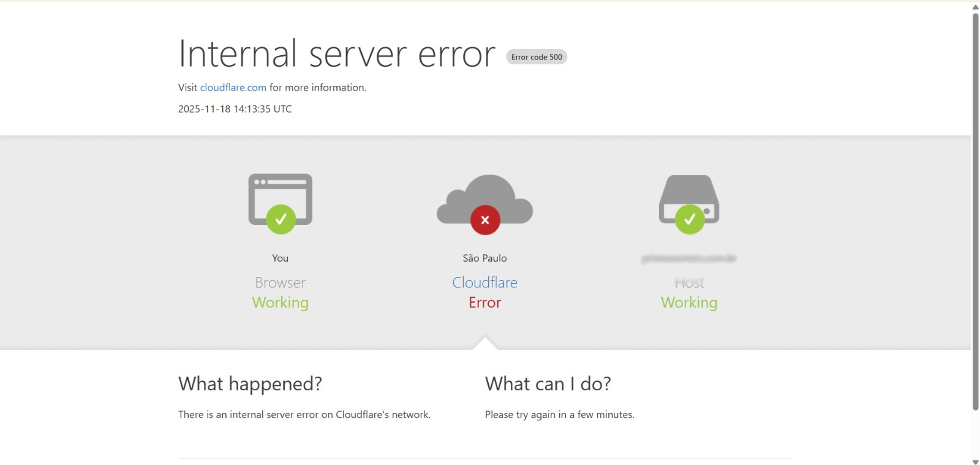Click the São Paulo location label
Image resolution: width=980 pixels, height=465 pixels.
pyautogui.click(x=484, y=259)
